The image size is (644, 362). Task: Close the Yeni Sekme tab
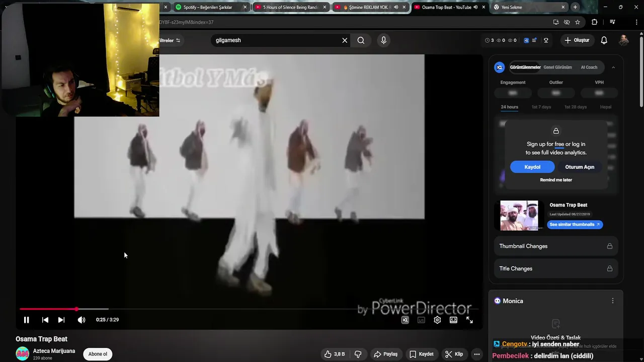pyautogui.click(x=563, y=7)
